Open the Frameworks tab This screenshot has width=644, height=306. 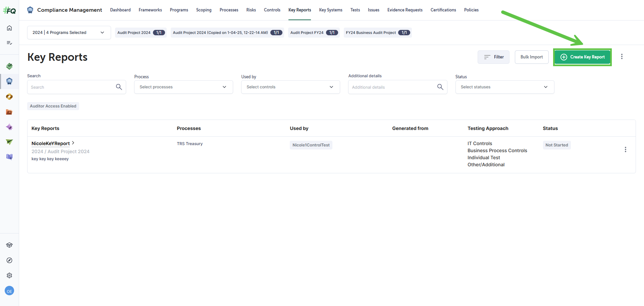[x=150, y=10]
